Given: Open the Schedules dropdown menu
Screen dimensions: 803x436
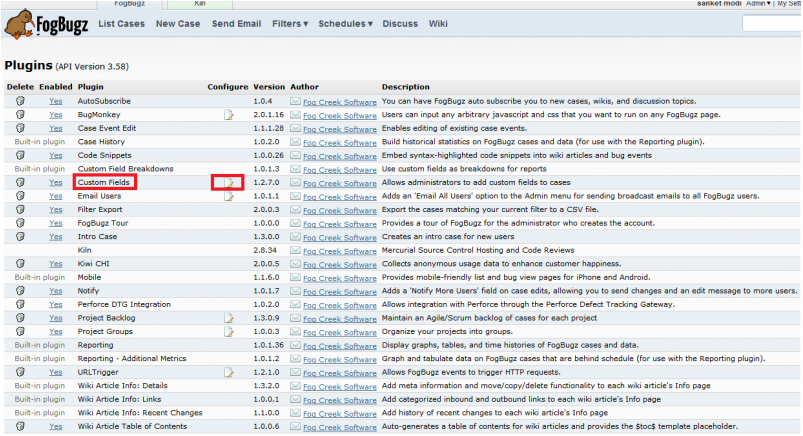Looking at the screenshot, I should pyautogui.click(x=345, y=23).
